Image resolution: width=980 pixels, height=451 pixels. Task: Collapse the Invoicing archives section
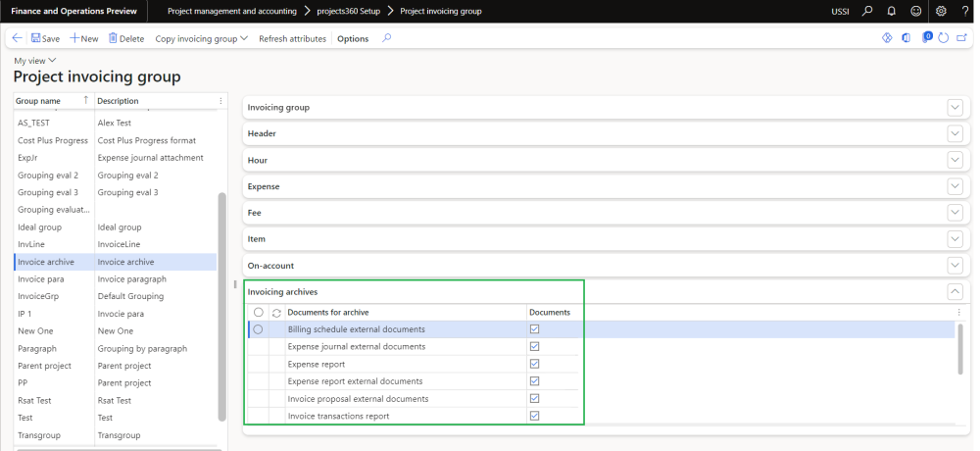[955, 291]
